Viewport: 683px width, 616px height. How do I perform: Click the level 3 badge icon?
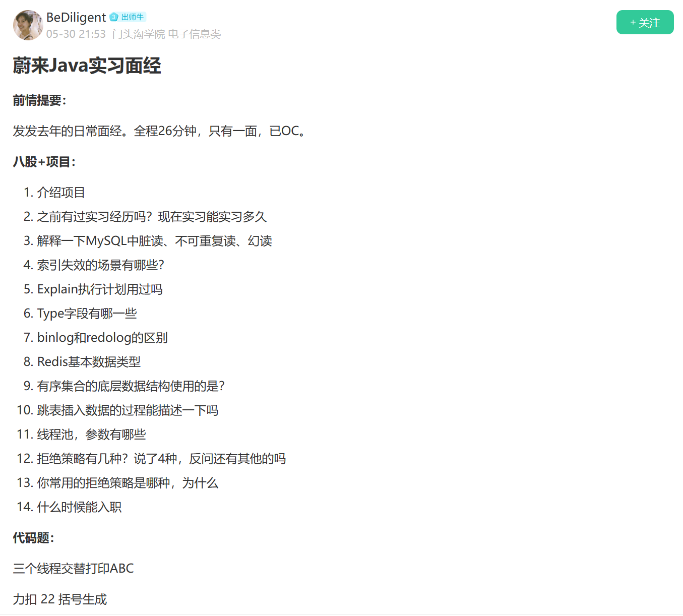114,17
